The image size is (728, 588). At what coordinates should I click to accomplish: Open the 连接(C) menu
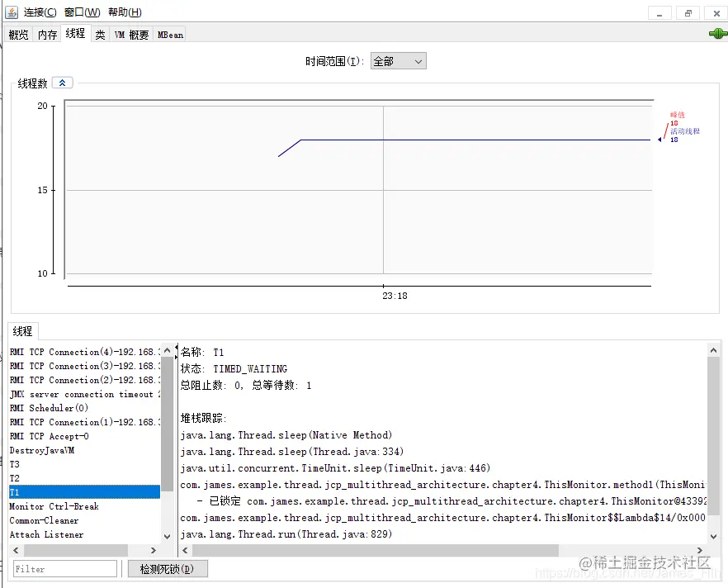[x=40, y=12]
